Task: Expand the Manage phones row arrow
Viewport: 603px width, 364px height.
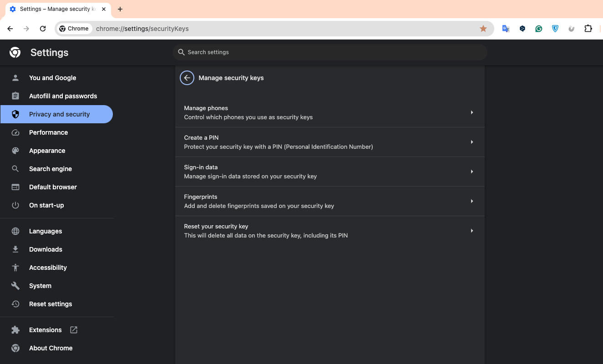Action: click(x=472, y=112)
